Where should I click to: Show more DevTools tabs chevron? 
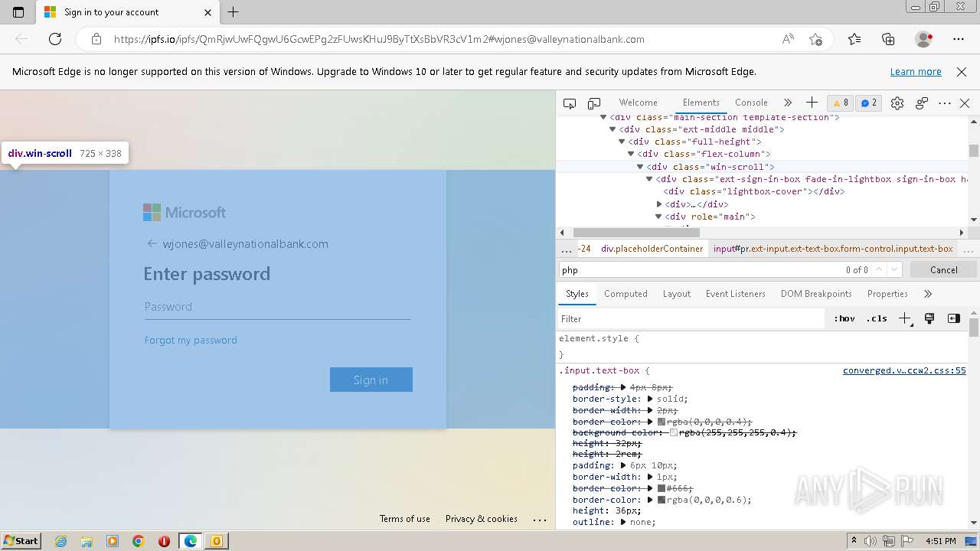coord(788,103)
